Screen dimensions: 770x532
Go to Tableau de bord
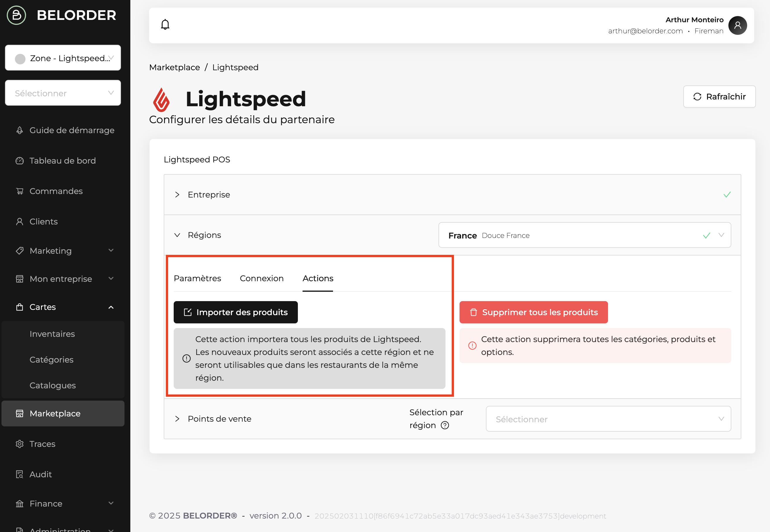click(63, 161)
